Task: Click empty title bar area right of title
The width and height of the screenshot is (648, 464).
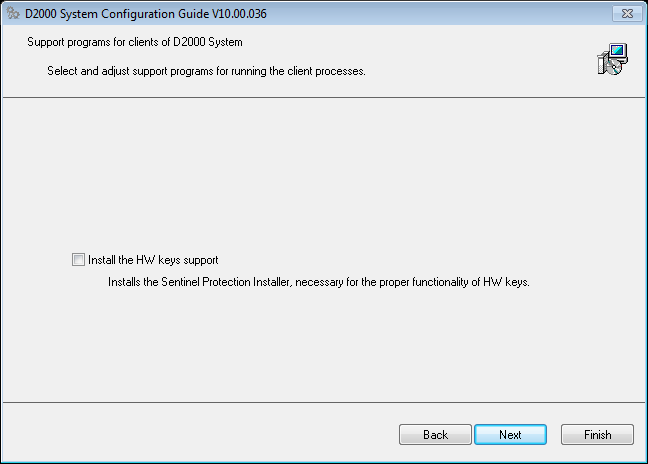Action: pos(420,13)
